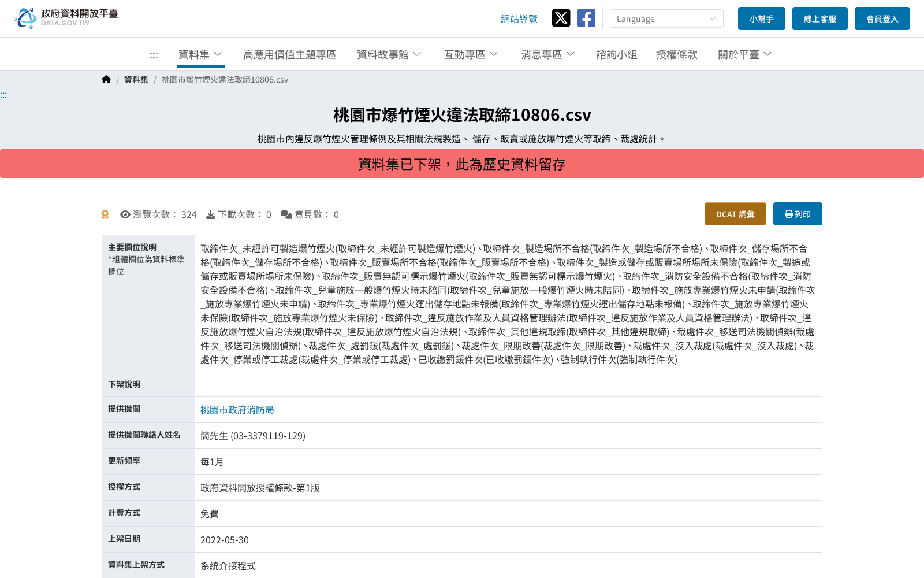Click breadcrumb text 桃園市爆竹煙火違法取締10806.csv
The width and height of the screenshot is (924, 578).
(x=225, y=80)
